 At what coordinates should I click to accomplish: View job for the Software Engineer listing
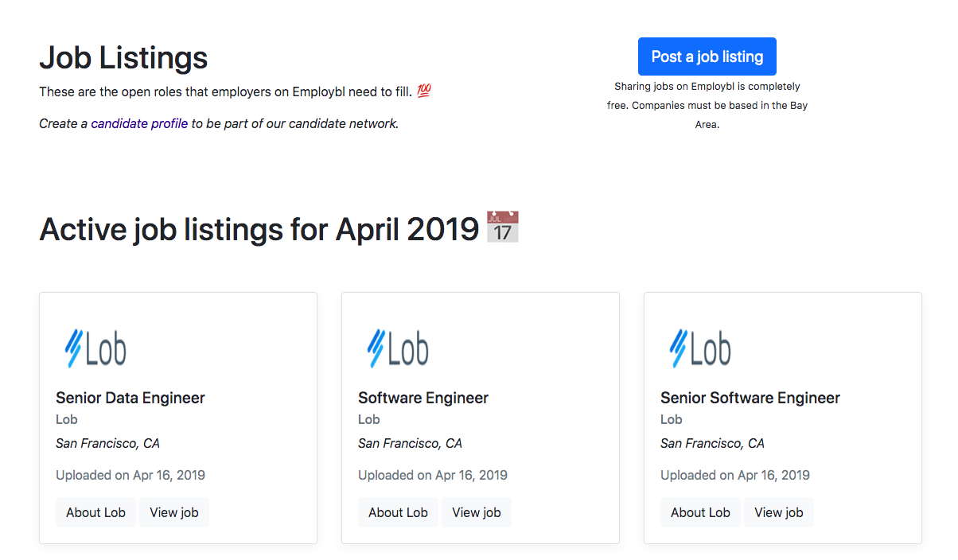[x=477, y=512]
